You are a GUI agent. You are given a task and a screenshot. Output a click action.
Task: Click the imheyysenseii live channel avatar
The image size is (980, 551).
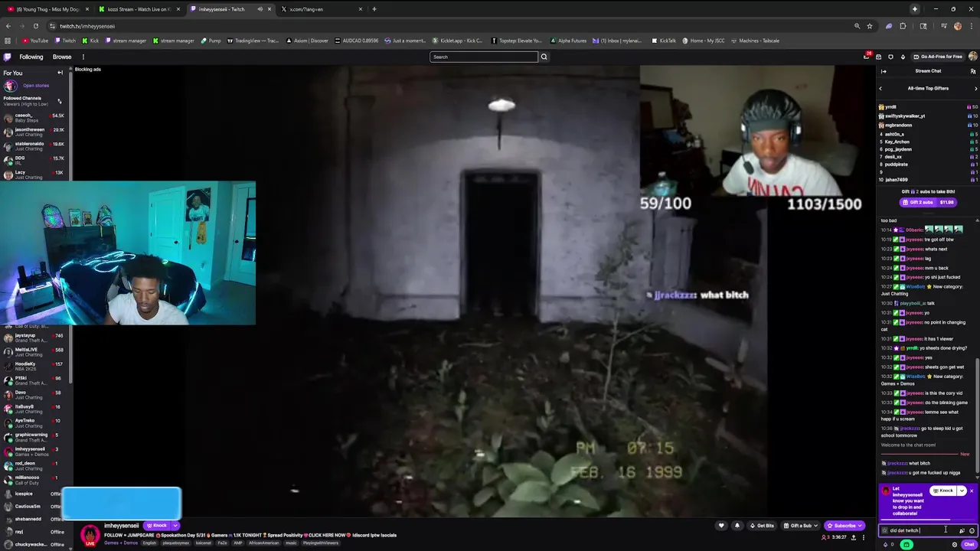coord(90,534)
